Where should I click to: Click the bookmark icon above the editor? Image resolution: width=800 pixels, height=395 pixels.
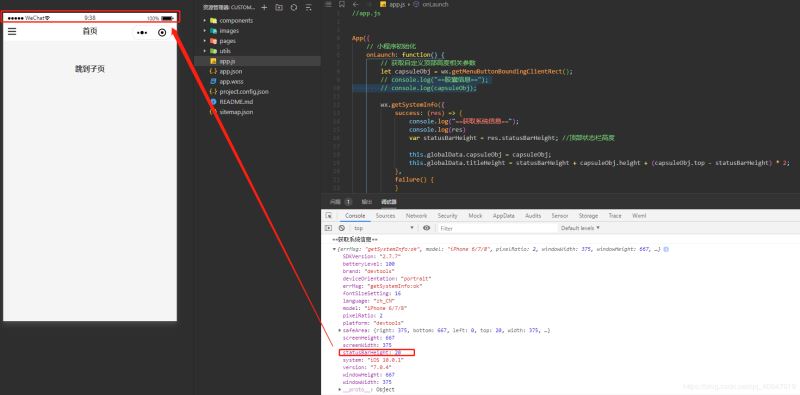point(341,4)
